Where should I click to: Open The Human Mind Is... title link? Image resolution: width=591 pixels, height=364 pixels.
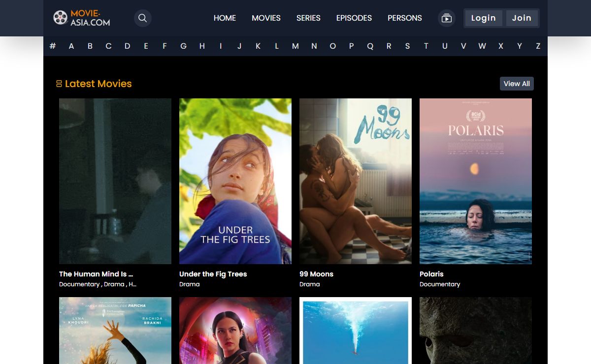[96, 274]
